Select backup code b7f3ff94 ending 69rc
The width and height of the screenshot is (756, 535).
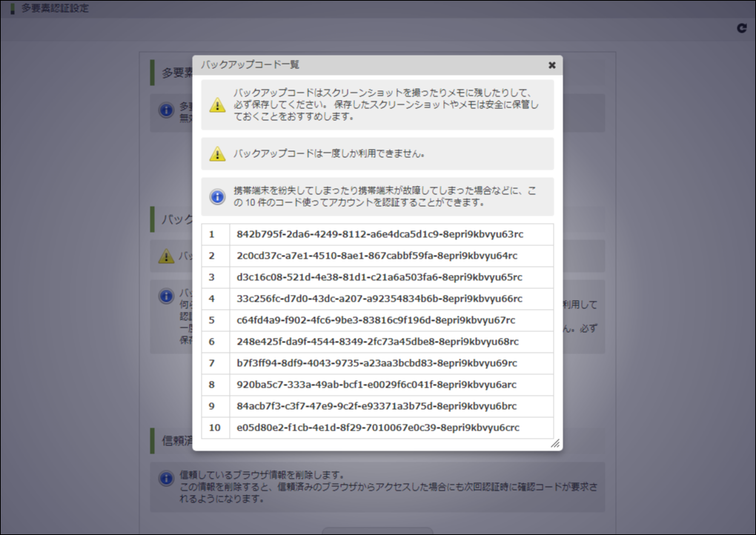click(377, 363)
